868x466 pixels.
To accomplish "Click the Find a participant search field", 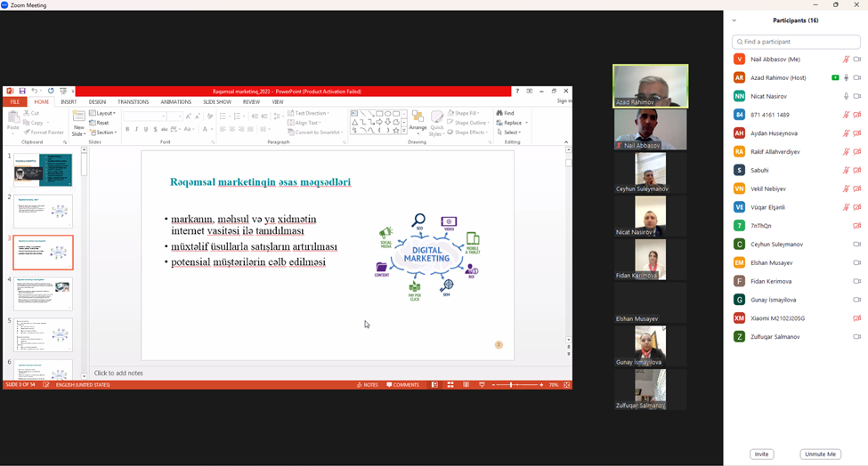I will pos(797,42).
